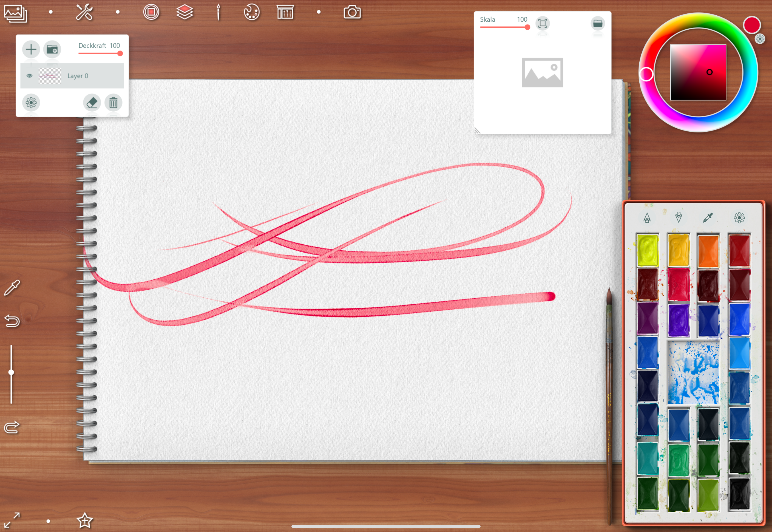Hide Layer 0 with the eye icon

pos(29,76)
